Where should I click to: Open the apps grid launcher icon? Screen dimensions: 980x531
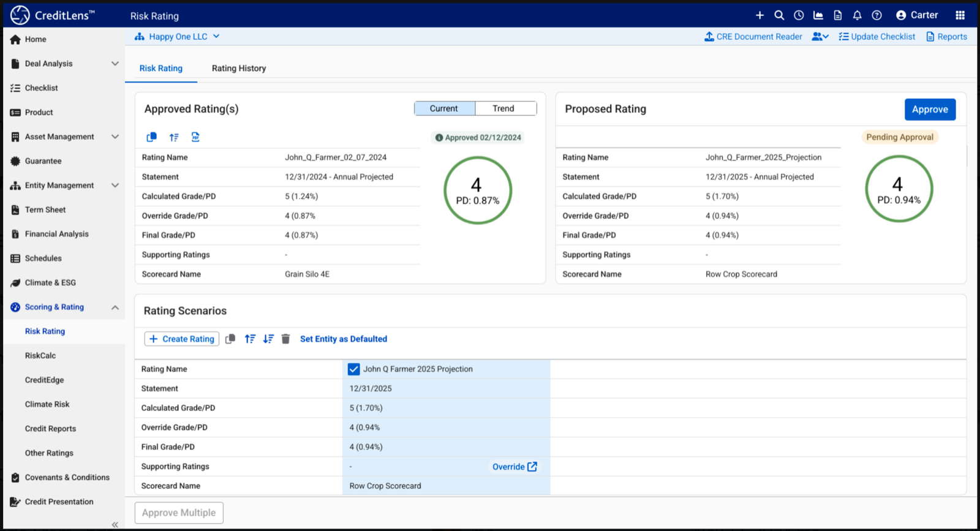coord(960,15)
